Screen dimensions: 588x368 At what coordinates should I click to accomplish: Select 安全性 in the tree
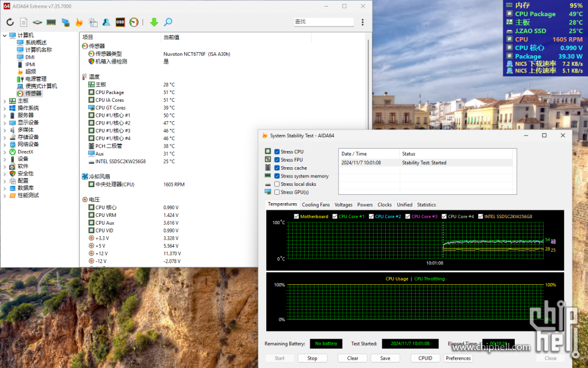click(x=25, y=173)
